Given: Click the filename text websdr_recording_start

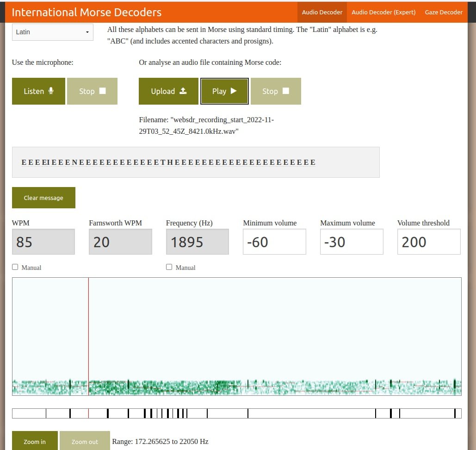Looking at the screenshot, I should coord(206,125).
